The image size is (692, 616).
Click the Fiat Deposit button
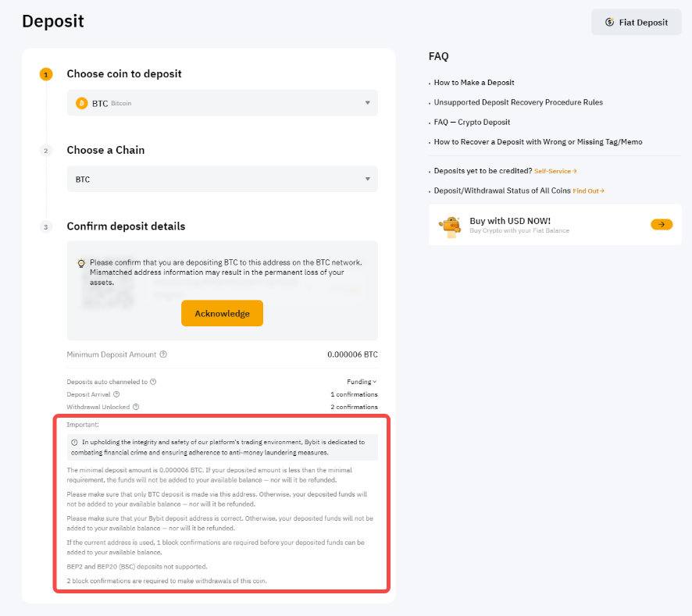[x=636, y=23]
